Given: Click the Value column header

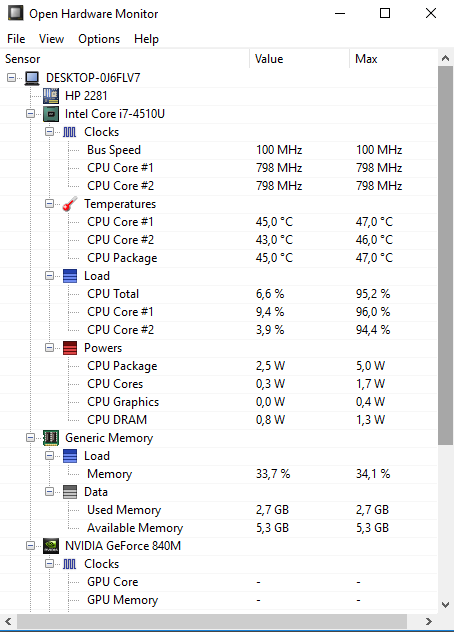Looking at the screenshot, I should pos(300,59).
